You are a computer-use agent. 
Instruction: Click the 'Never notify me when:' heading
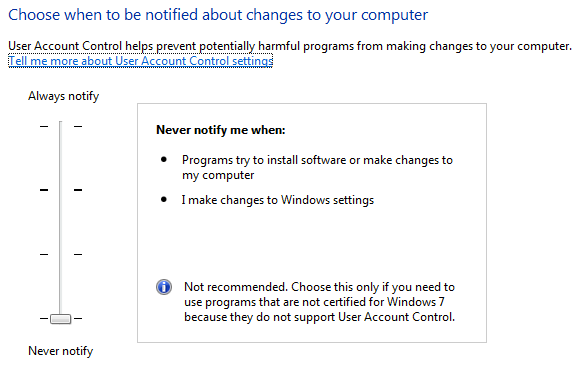(x=220, y=130)
